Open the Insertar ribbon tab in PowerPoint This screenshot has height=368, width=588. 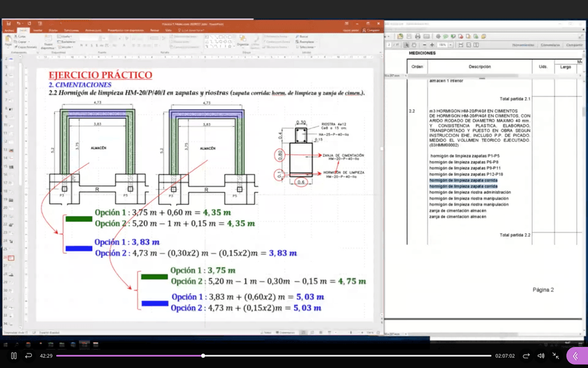37,31
